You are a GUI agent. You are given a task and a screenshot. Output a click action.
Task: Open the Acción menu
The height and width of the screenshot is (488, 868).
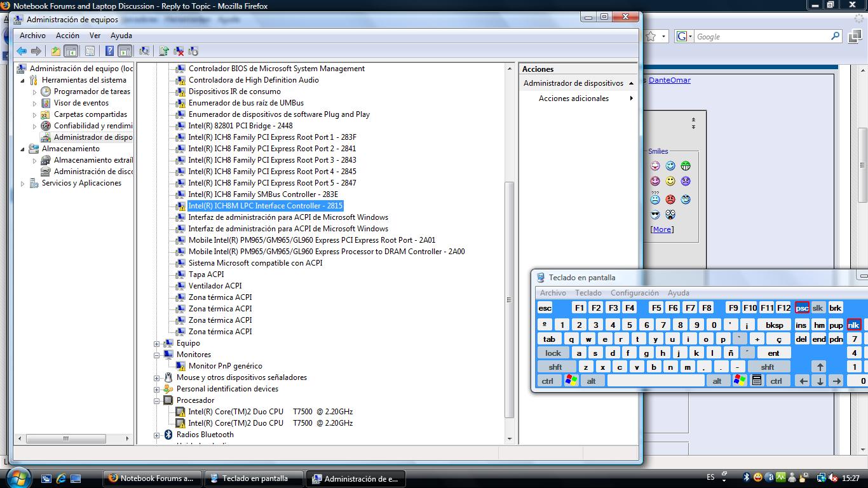(67, 36)
